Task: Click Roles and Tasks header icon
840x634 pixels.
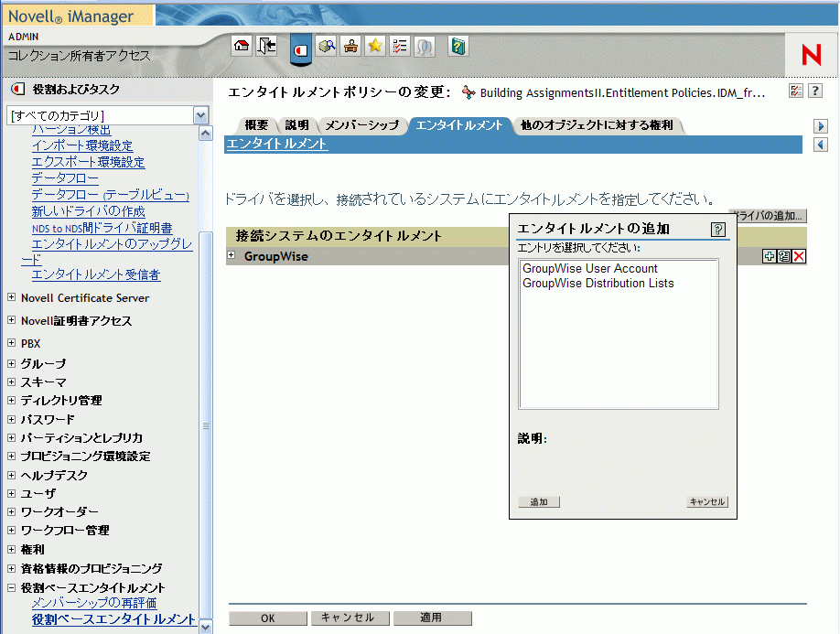Action: pos(17,89)
